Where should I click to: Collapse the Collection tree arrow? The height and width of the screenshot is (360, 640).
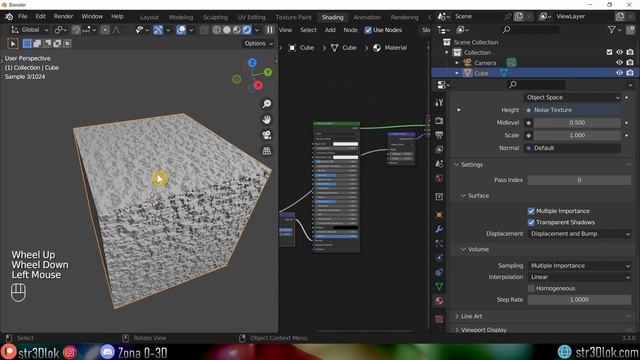[x=447, y=53]
